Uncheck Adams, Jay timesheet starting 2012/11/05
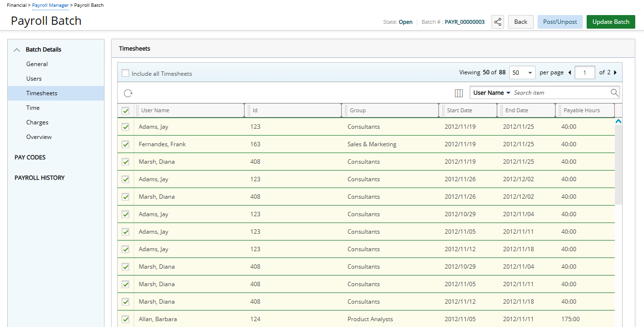This screenshot has height=327, width=644. point(125,232)
